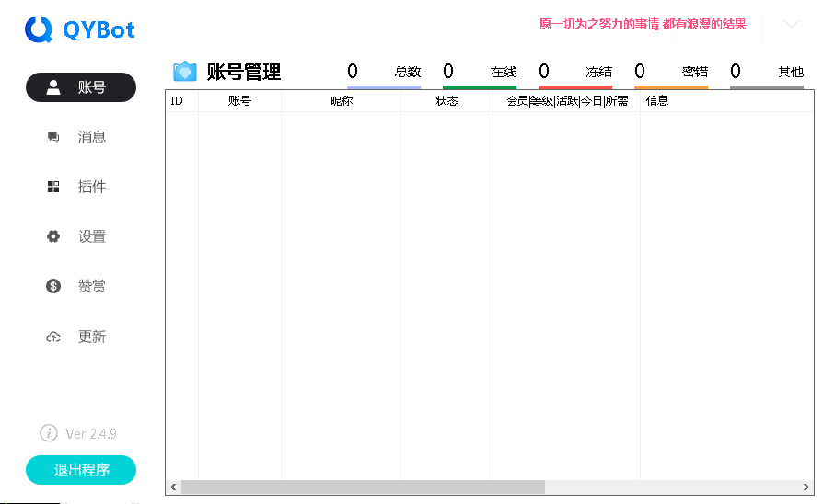
Task: Open the 插件 sidebar tab
Action: click(x=81, y=187)
